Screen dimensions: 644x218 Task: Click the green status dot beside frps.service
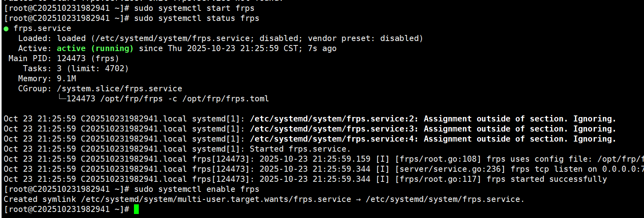(x=6, y=29)
